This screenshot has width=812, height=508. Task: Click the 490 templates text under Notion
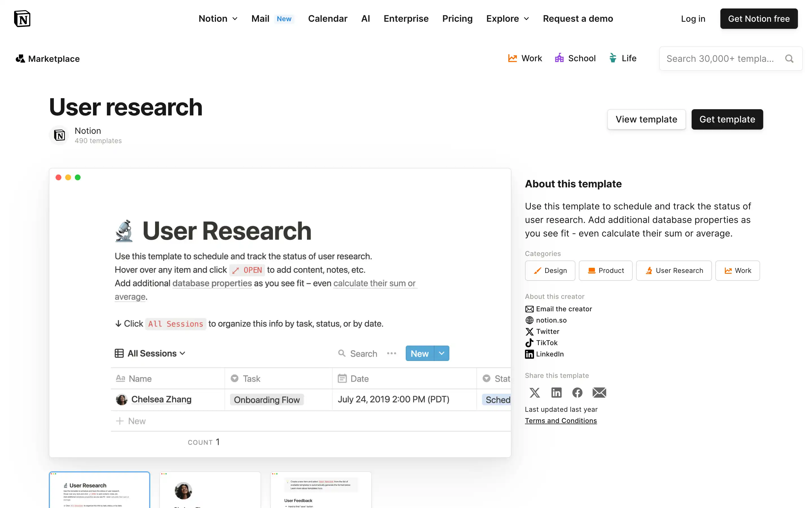click(98, 141)
